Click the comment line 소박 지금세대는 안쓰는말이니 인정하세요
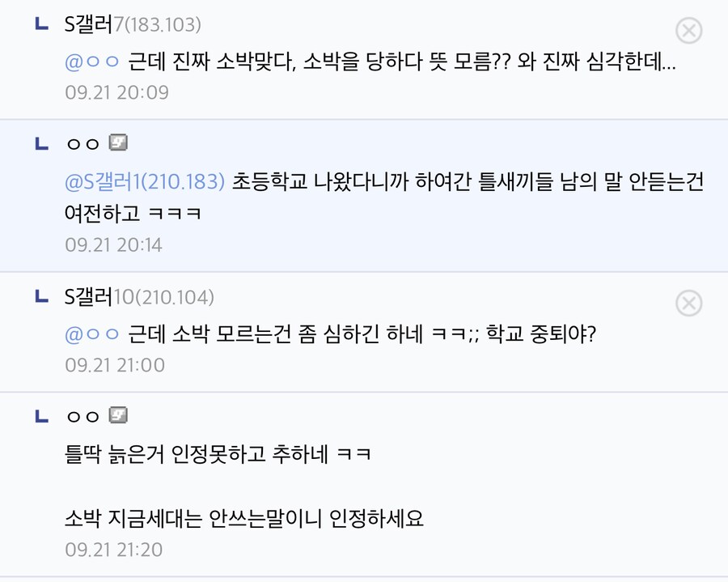The image size is (728, 582). coord(243,518)
